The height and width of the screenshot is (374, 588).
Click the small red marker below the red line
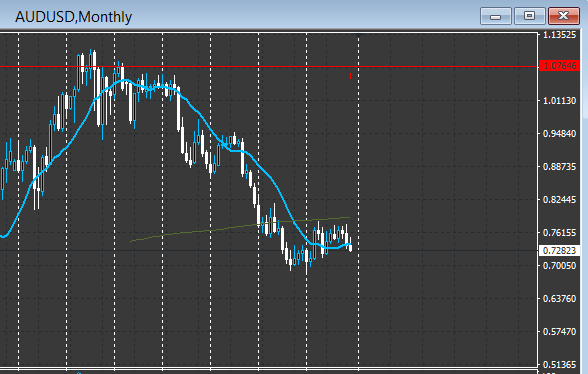click(350, 76)
